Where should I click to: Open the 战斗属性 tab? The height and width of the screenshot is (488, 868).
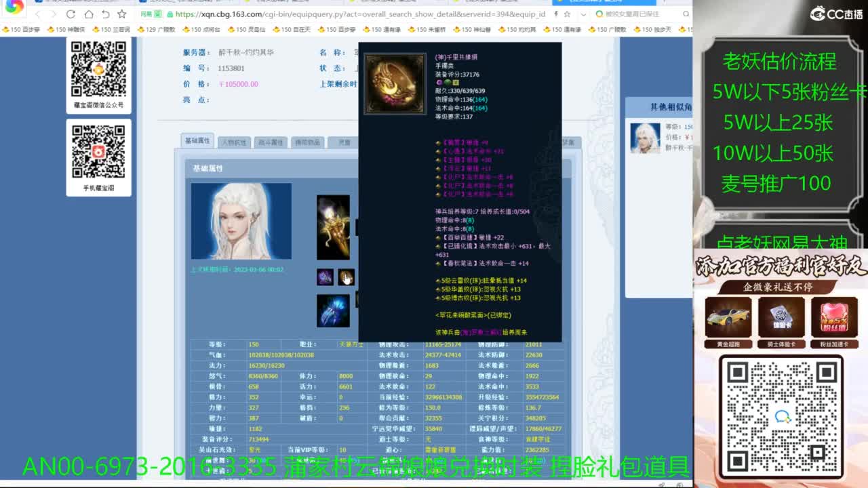270,142
